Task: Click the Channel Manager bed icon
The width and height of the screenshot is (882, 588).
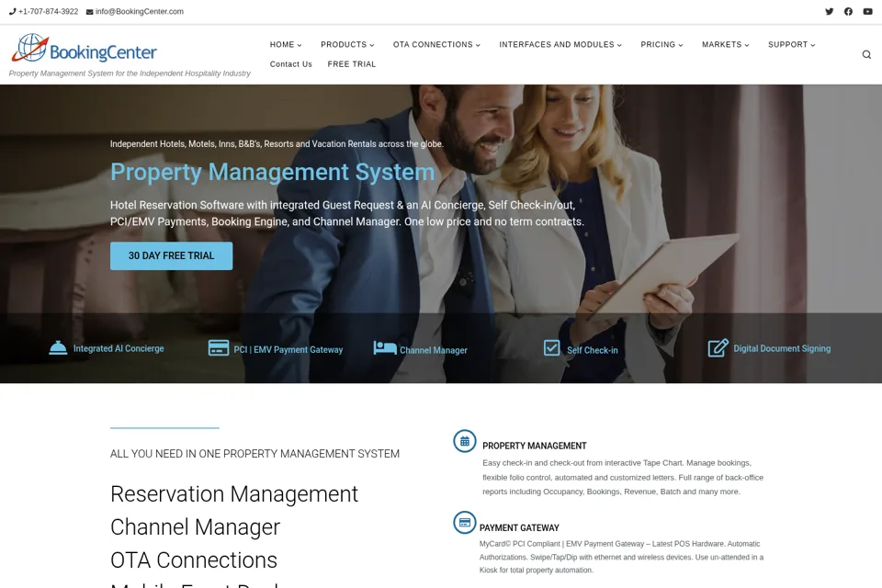Action: click(385, 348)
